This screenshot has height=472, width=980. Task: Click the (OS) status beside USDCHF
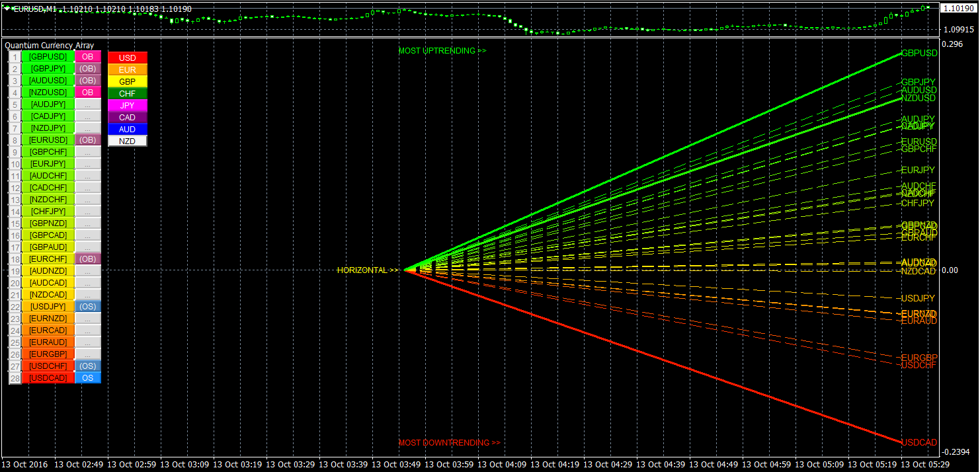point(87,366)
